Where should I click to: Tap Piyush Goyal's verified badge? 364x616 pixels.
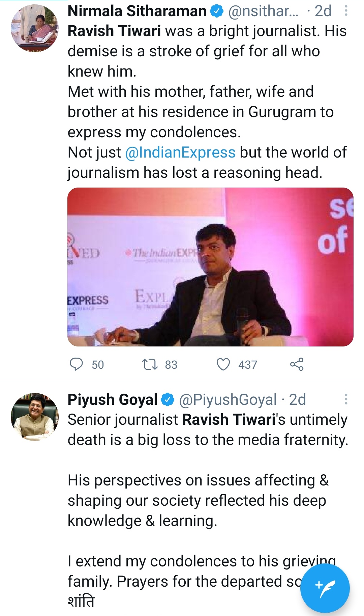168,399
